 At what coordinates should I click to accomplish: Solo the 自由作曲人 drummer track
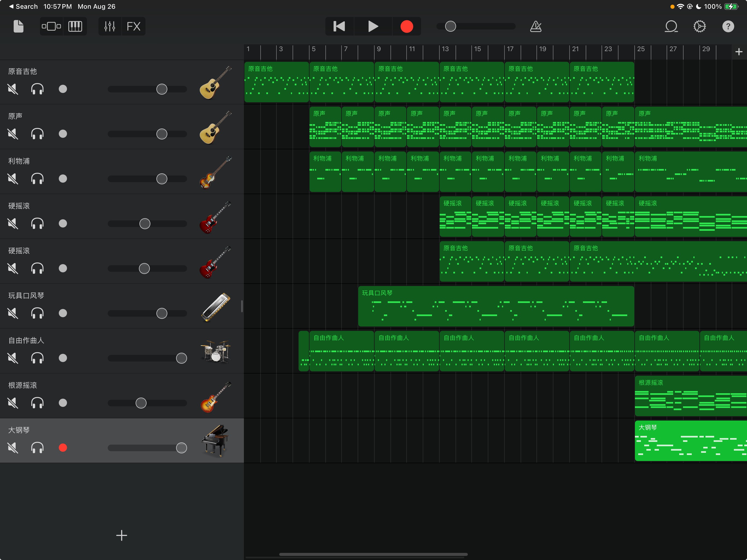click(x=37, y=358)
